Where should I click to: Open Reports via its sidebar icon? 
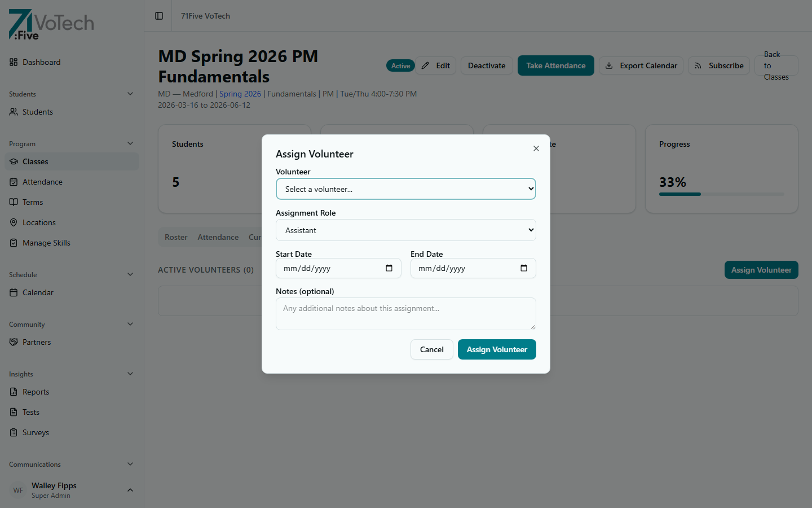(x=14, y=392)
